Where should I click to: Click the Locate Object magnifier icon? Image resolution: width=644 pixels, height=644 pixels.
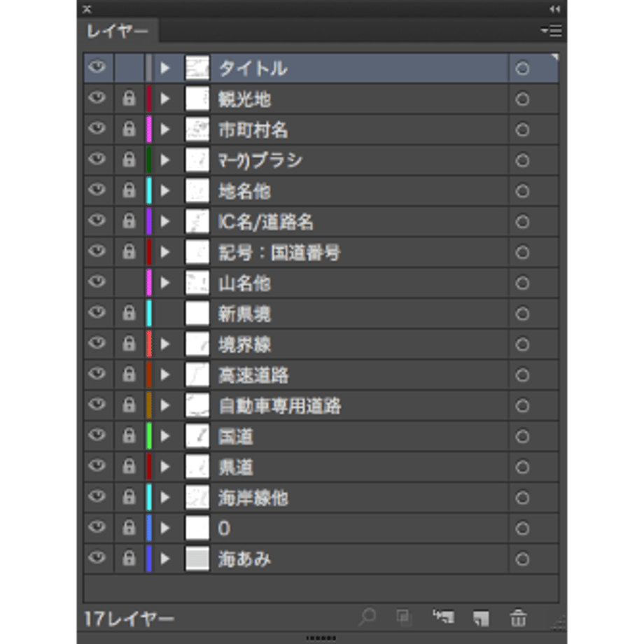[x=367, y=617]
